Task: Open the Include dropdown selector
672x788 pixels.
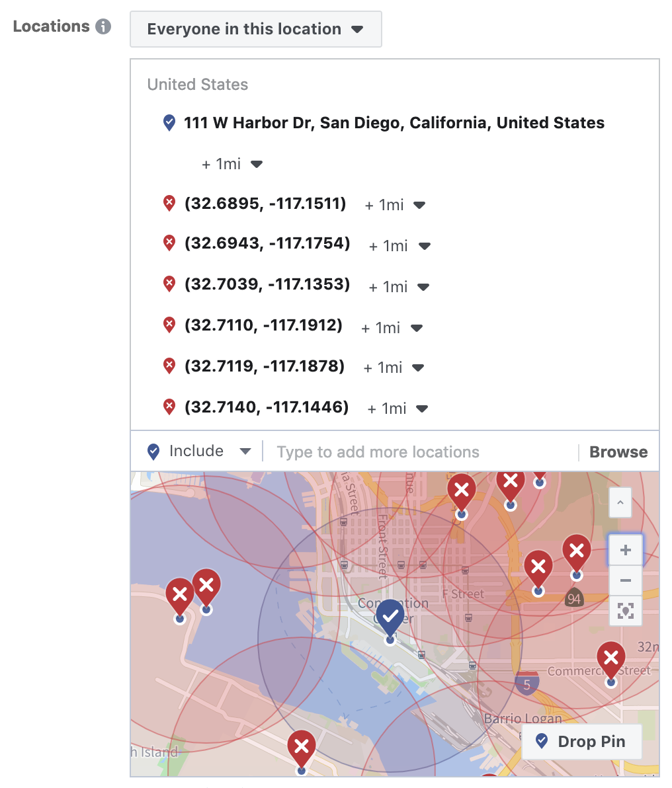Action: pos(199,451)
